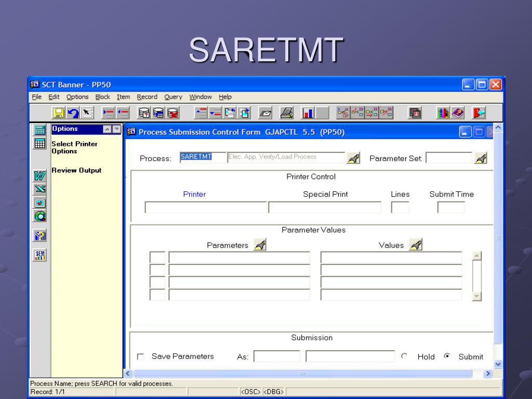The height and width of the screenshot is (399, 532).
Task: Click the Print toolbar icon
Action: coord(286,113)
